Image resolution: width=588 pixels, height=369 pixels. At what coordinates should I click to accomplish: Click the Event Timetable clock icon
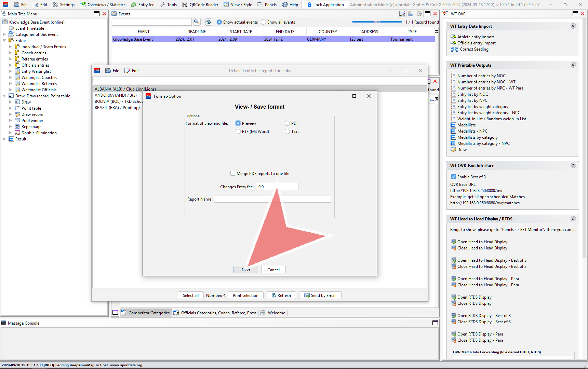[11, 28]
